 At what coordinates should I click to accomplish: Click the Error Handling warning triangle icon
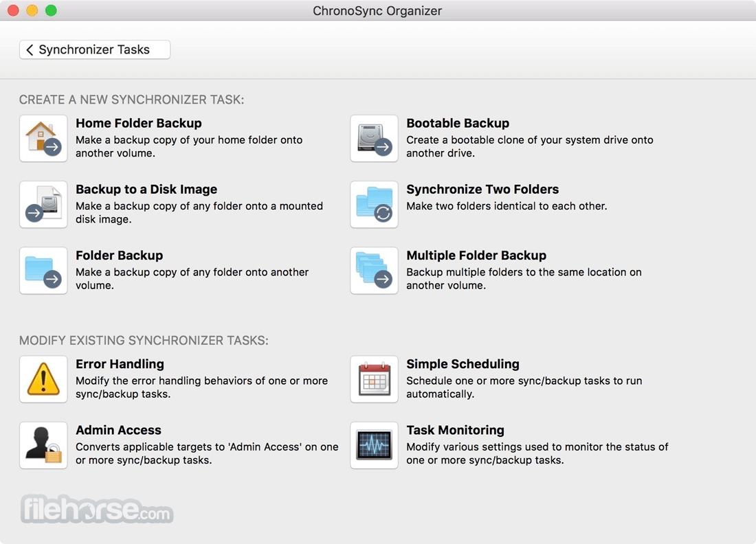43,379
